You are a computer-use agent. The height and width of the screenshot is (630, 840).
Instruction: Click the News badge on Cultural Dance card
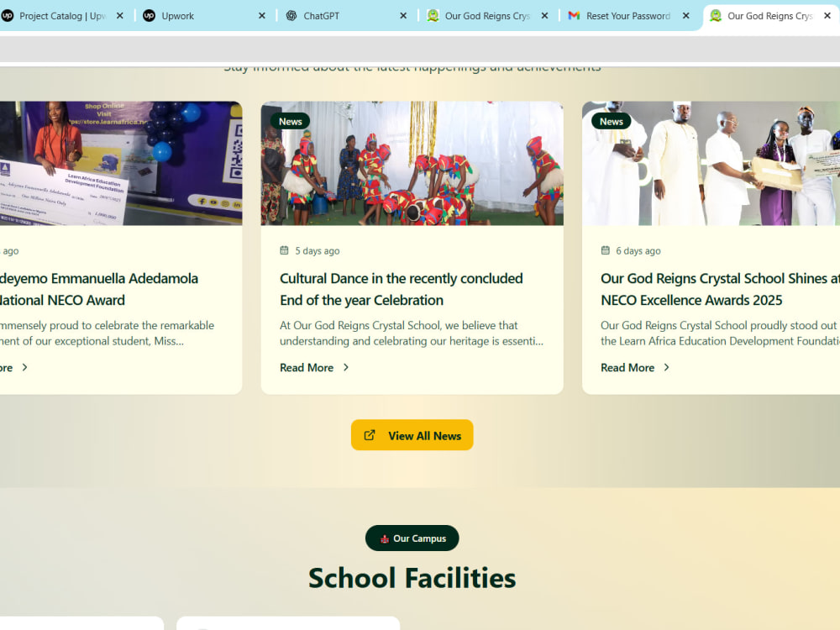[291, 122]
